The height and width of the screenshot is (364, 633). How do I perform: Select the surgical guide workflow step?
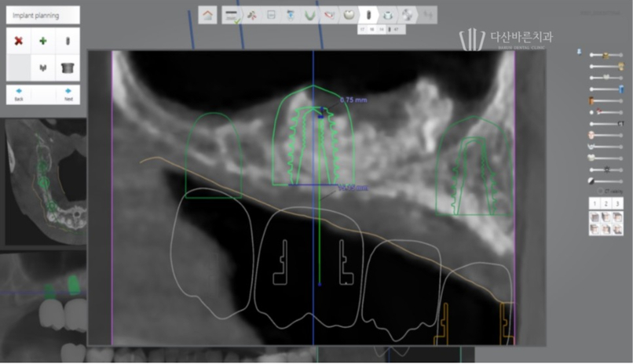point(389,14)
